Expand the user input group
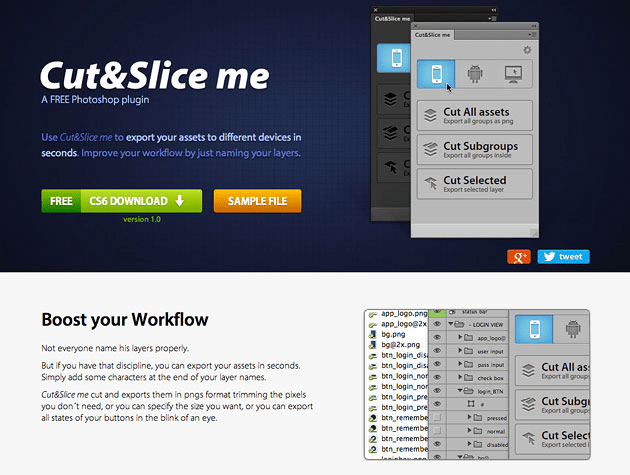 (460, 351)
